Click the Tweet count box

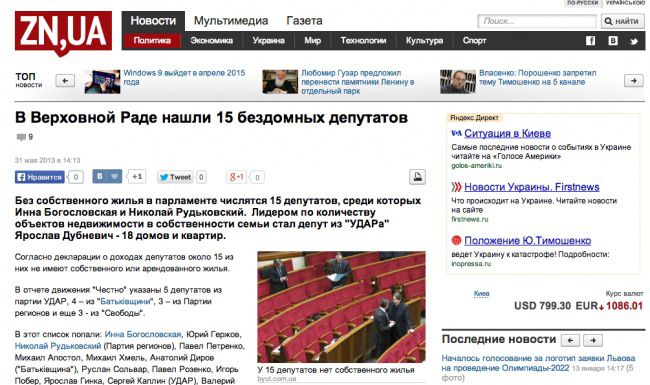click(201, 177)
